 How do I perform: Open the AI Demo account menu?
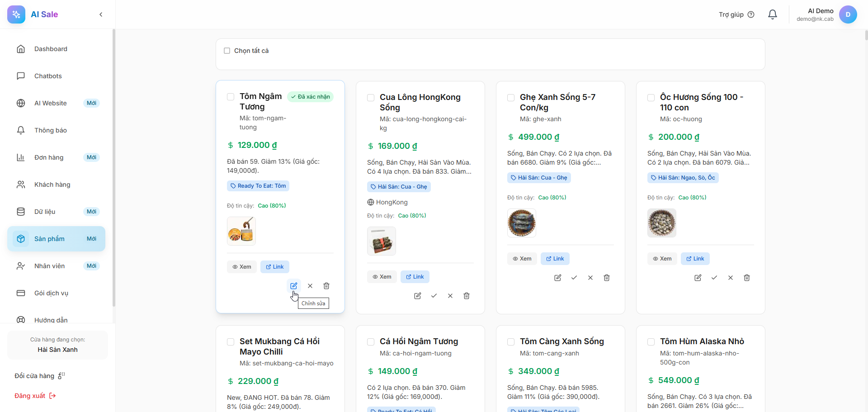tap(848, 14)
